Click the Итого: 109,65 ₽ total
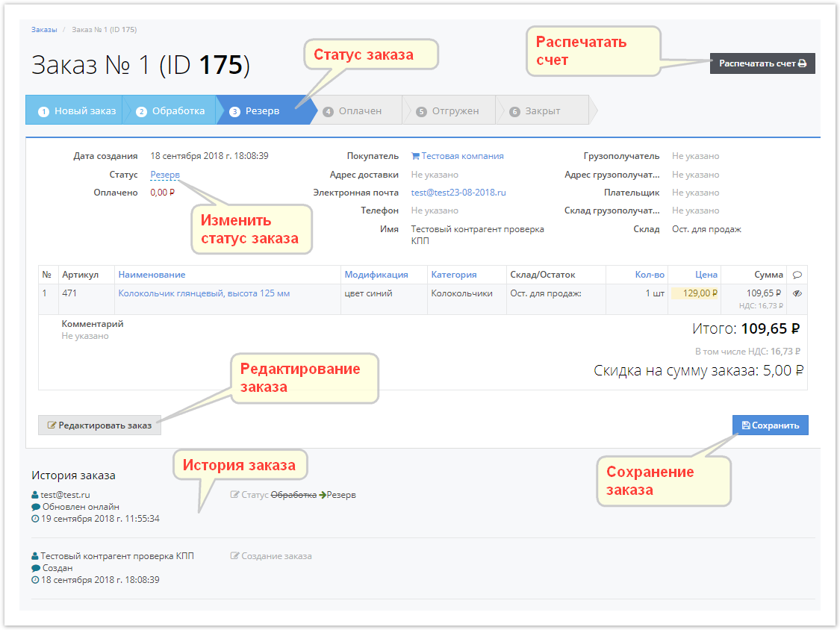840x630 pixels. 746,328
